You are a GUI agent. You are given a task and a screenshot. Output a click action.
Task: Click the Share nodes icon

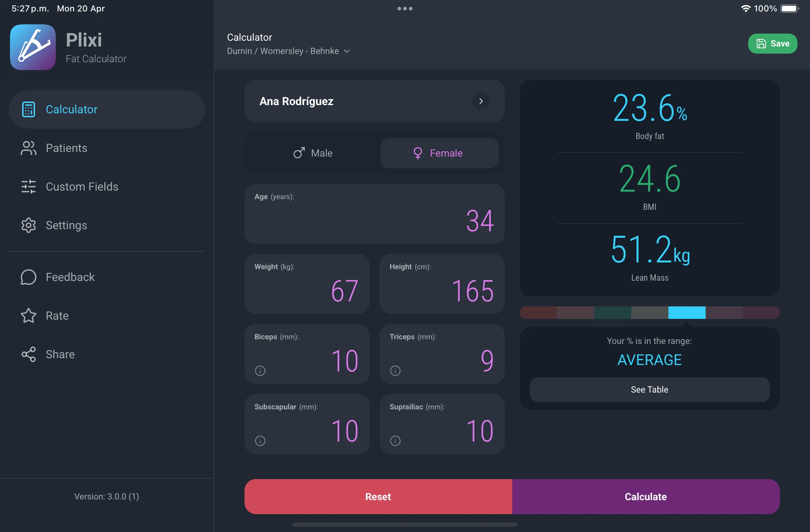[29, 354]
